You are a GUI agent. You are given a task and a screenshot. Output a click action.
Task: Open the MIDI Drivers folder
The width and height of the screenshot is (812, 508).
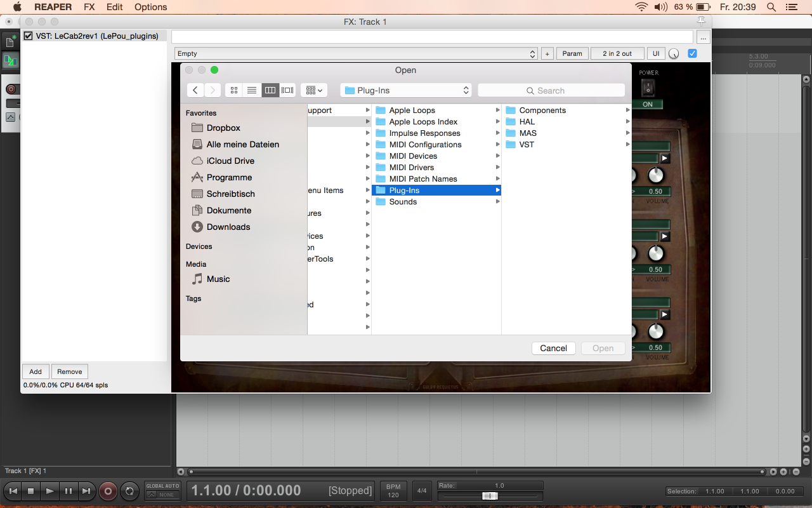click(x=436, y=167)
